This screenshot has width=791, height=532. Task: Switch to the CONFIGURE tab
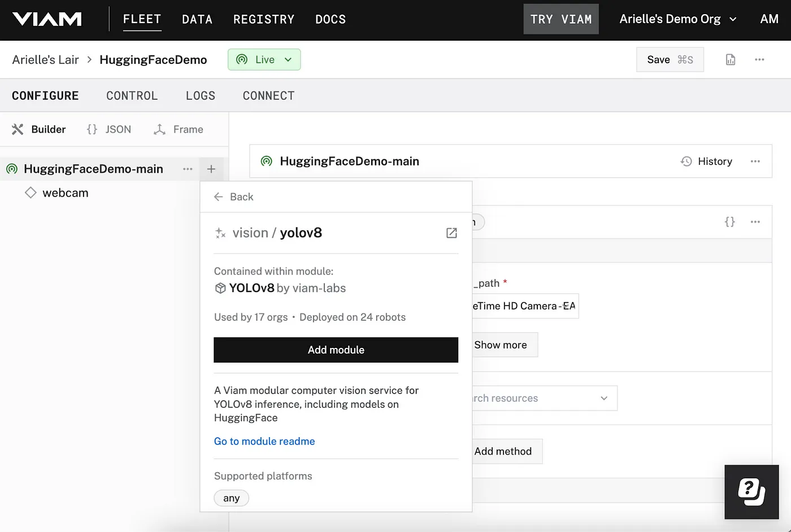[x=45, y=96]
